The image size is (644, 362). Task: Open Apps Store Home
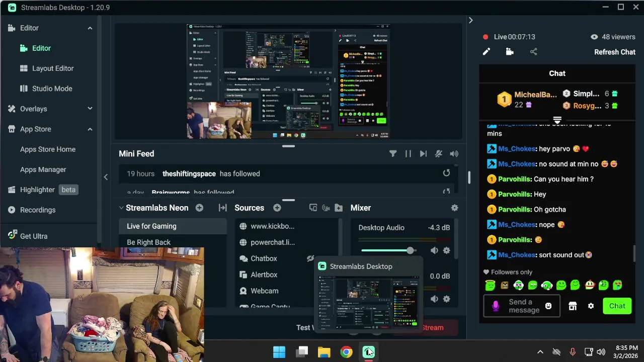48,149
